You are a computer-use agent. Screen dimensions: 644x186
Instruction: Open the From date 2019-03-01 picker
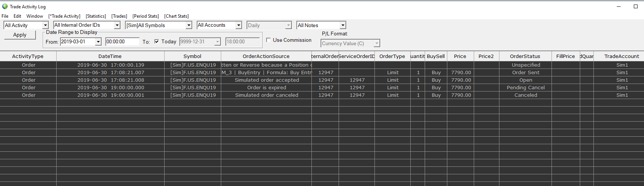tap(98, 42)
